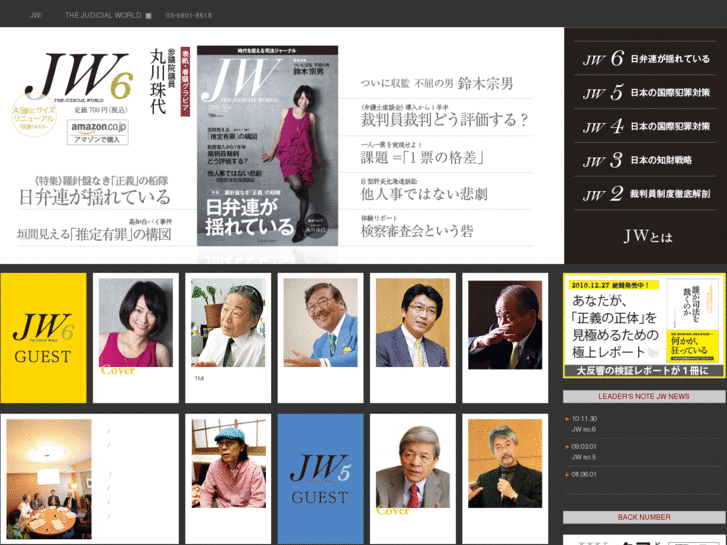Open the Cover woman in pink portrait card
The image size is (727, 545).
pyautogui.click(x=135, y=338)
